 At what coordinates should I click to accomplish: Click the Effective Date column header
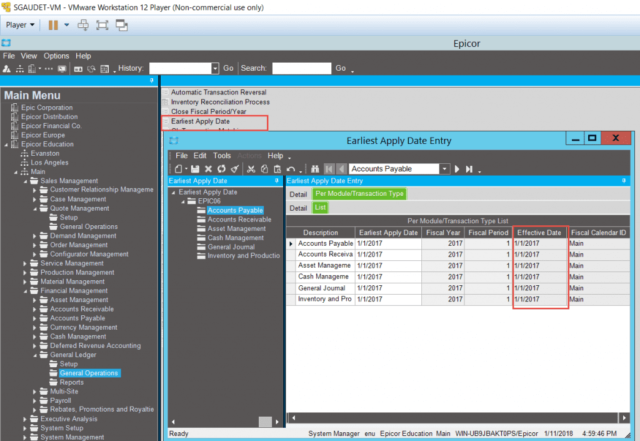pyautogui.click(x=539, y=232)
